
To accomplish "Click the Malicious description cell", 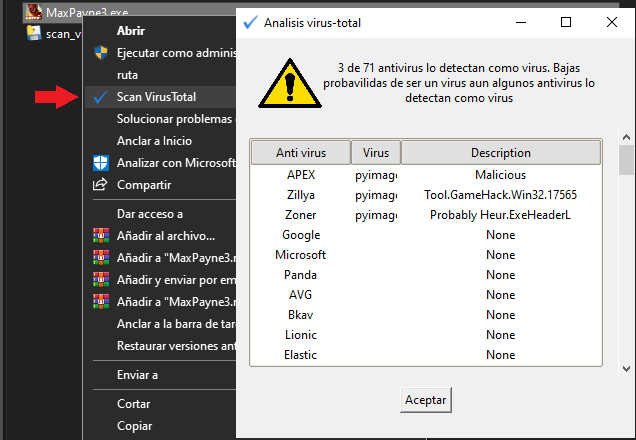I will (501, 175).
